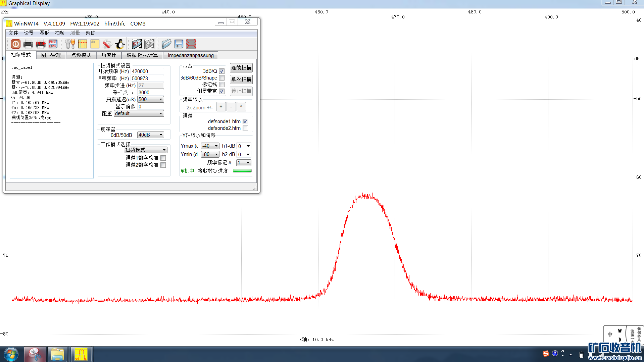Click the 连续扫描 continuous sweep button
644x362 pixels.
[241, 68]
